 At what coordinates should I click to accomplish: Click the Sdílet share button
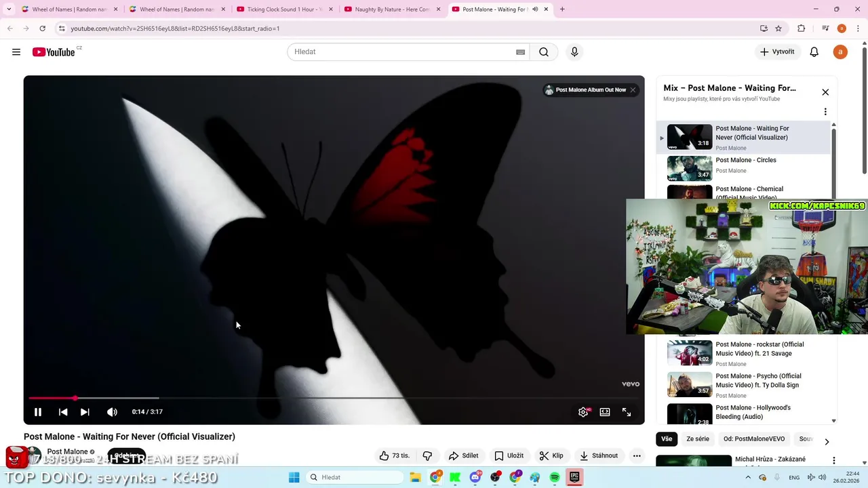pos(464,455)
